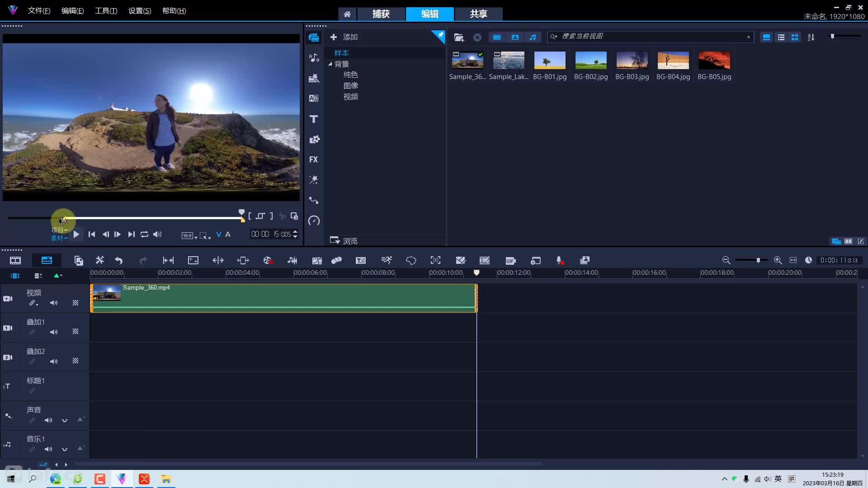Open the GIF creator icon
Image resolution: width=868 pixels, height=488 pixels.
pyautogui.click(x=510, y=260)
